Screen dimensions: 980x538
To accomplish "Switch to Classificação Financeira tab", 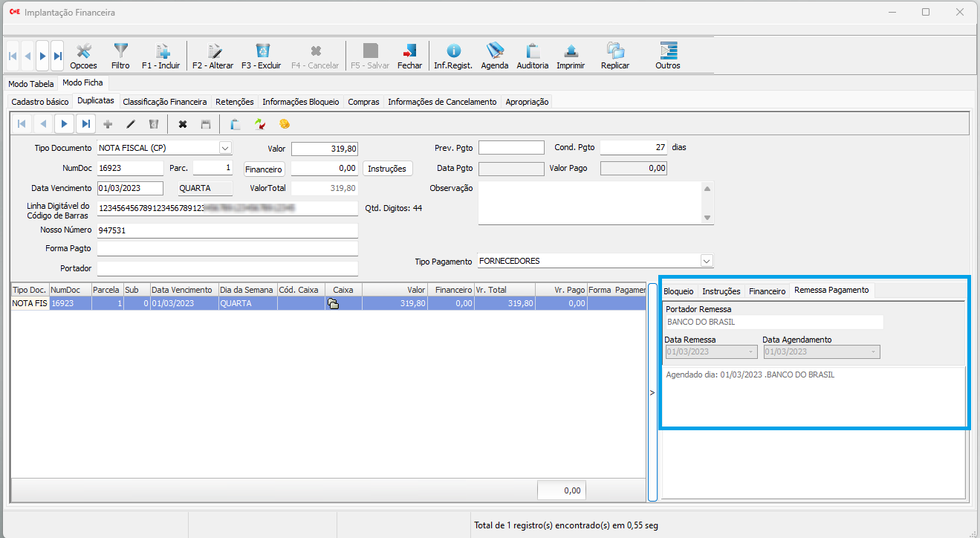I will [x=165, y=102].
